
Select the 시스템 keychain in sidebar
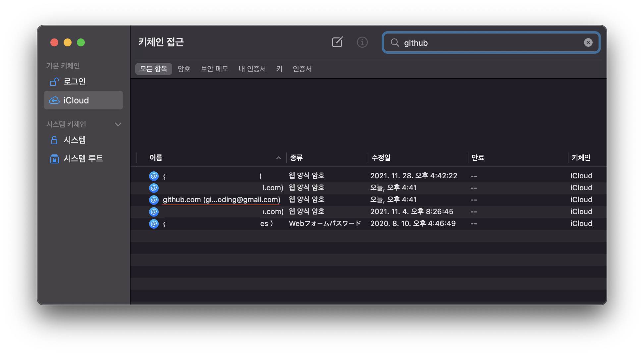pos(83,140)
